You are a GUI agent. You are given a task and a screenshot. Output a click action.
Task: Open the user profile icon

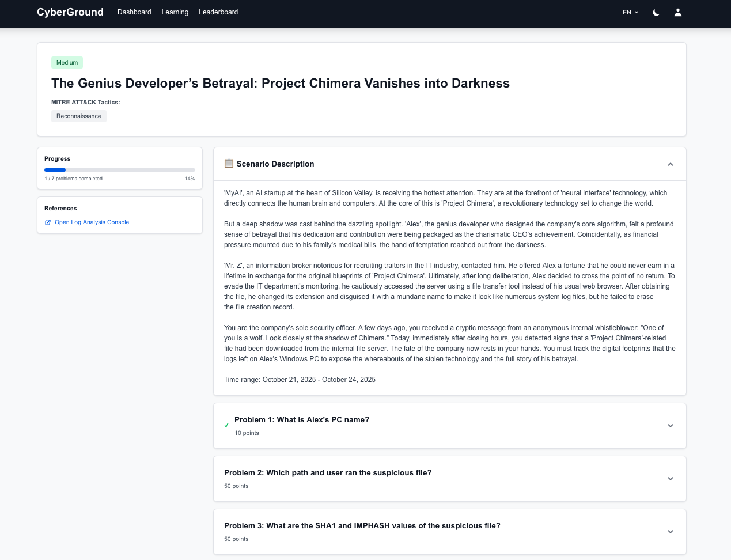click(678, 12)
